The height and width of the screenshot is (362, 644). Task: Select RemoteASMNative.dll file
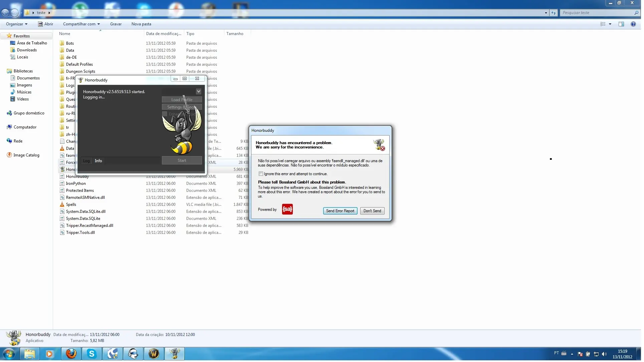(85, 198)
